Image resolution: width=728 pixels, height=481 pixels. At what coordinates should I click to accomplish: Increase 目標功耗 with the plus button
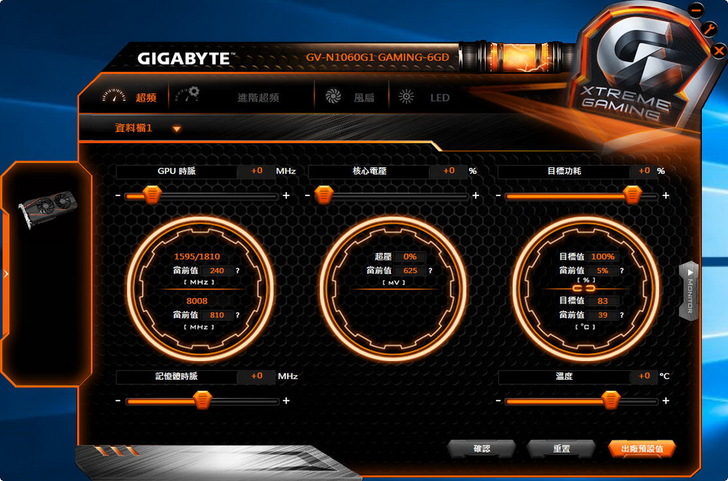[666, 195]
